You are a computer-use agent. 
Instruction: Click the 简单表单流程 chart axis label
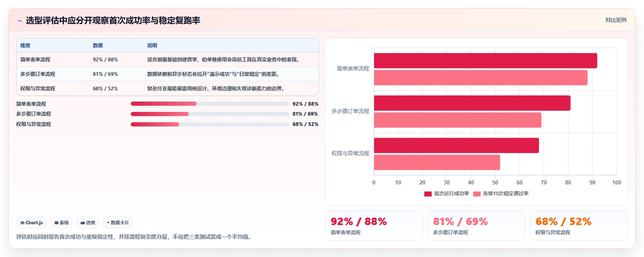pyautogui.click(x=353, y=69)
